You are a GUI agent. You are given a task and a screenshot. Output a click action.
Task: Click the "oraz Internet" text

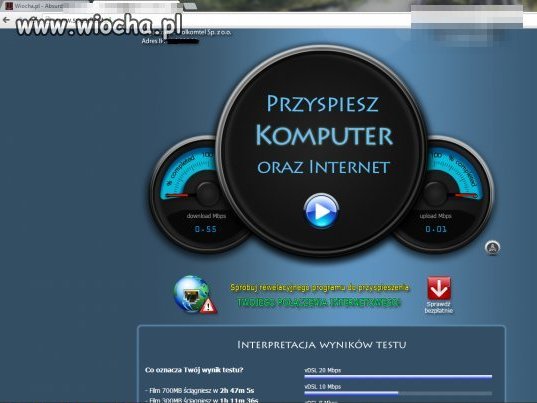(x=323, y=167)
